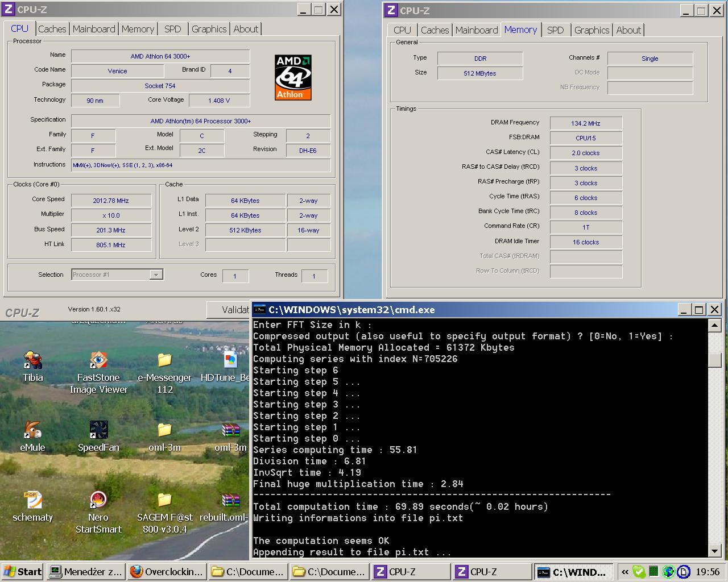Click the globe network tray icon
728x582 pixels.
pyautogui.click(x=669, y=572)
